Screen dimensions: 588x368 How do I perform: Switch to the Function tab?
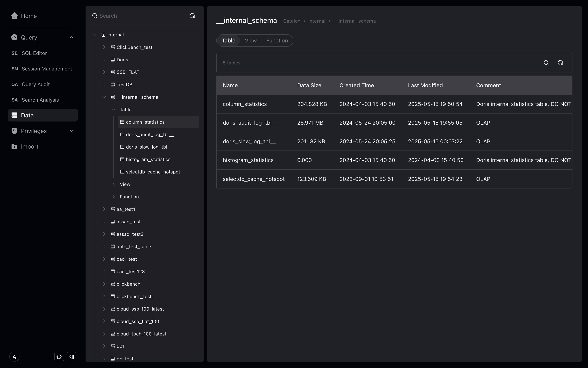(277, 40)
